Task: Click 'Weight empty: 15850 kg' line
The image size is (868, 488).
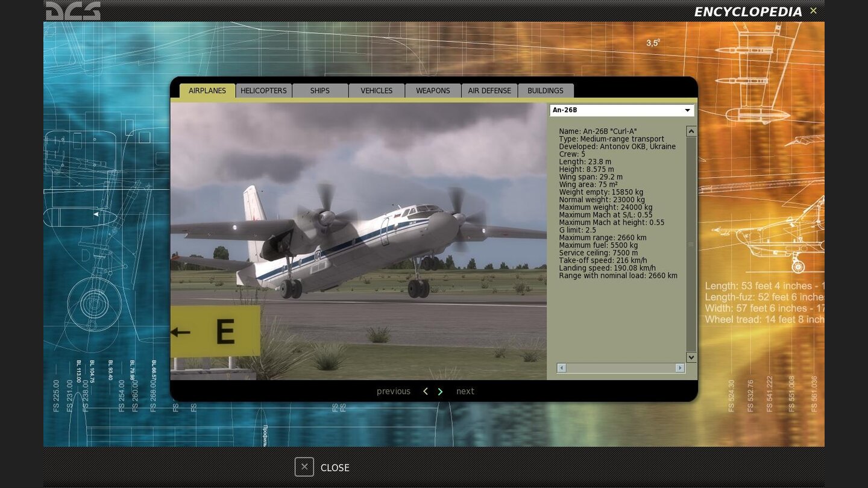Action: tap(601, 192)
